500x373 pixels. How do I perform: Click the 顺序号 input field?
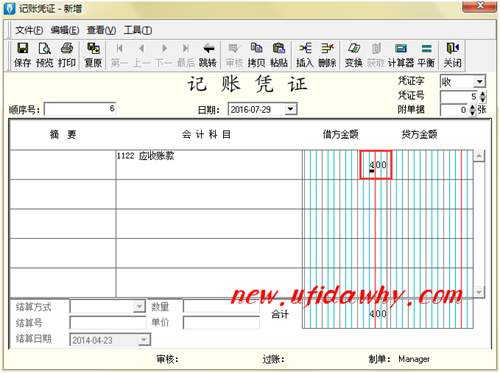click(x=80, y=109)
